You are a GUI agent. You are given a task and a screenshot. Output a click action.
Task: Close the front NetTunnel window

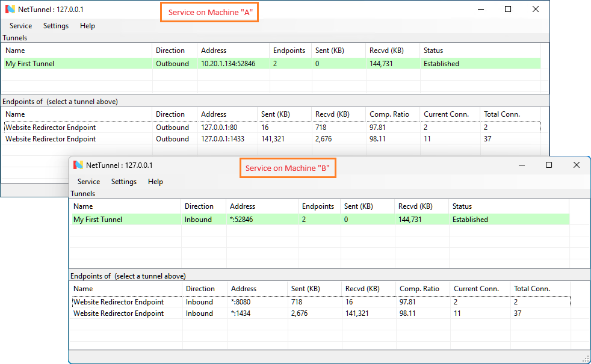577,165
